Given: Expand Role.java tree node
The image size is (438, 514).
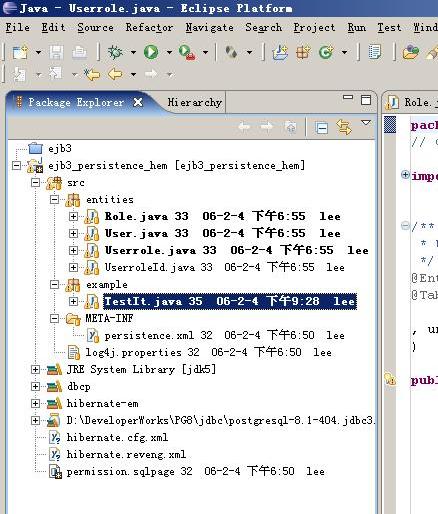Looking at the screenshot, I should pyautogui.click(x=73, y=216).
